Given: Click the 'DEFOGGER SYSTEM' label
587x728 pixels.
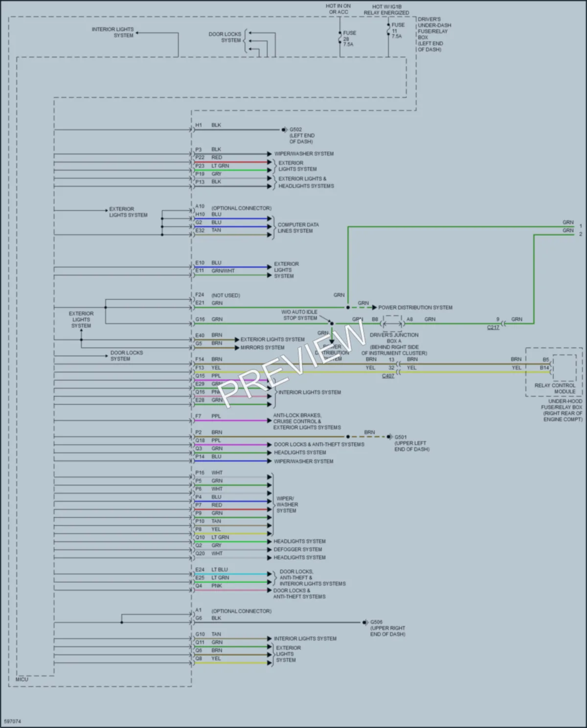Looking at the screenshot, I should [x=298, y=550].
